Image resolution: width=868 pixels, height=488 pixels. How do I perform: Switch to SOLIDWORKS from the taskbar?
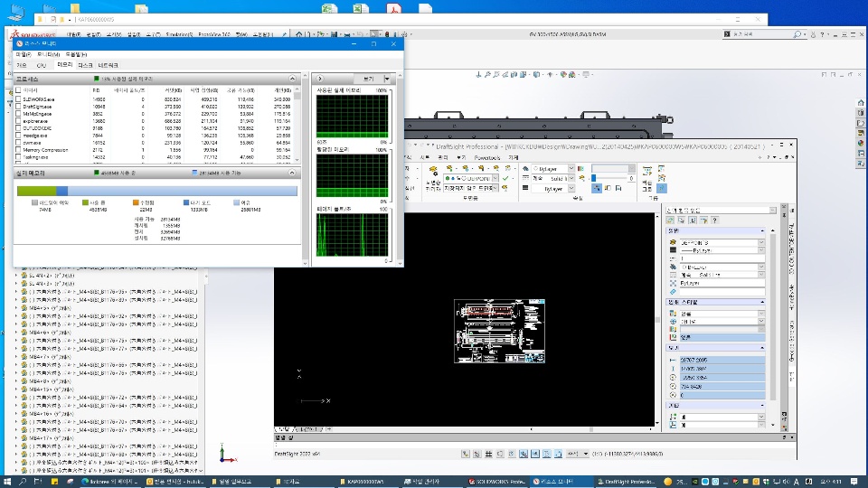(497, 481)
